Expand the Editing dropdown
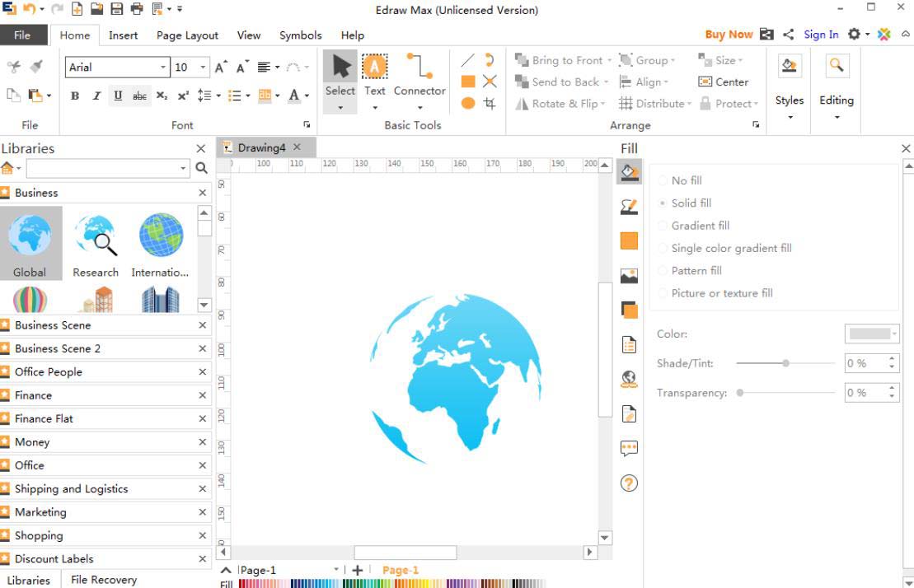 (837, 117)
